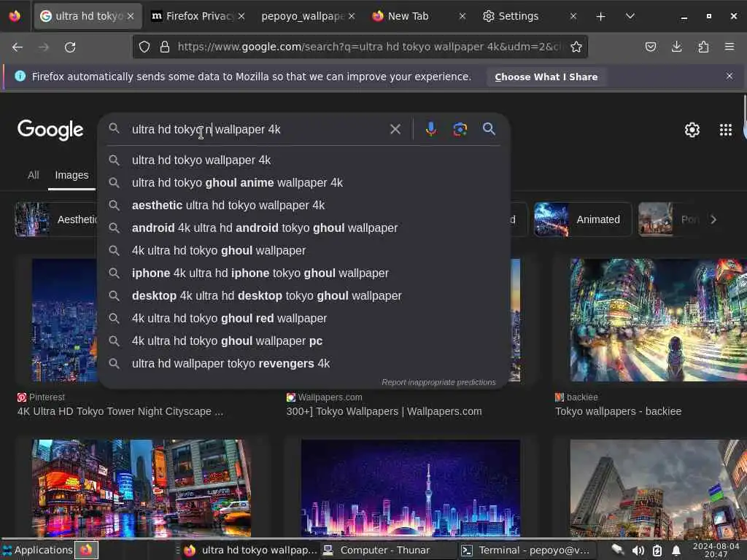Click Report inappropriate predictions link
This screenshot has width=747, height=560.
coord(438,382)
